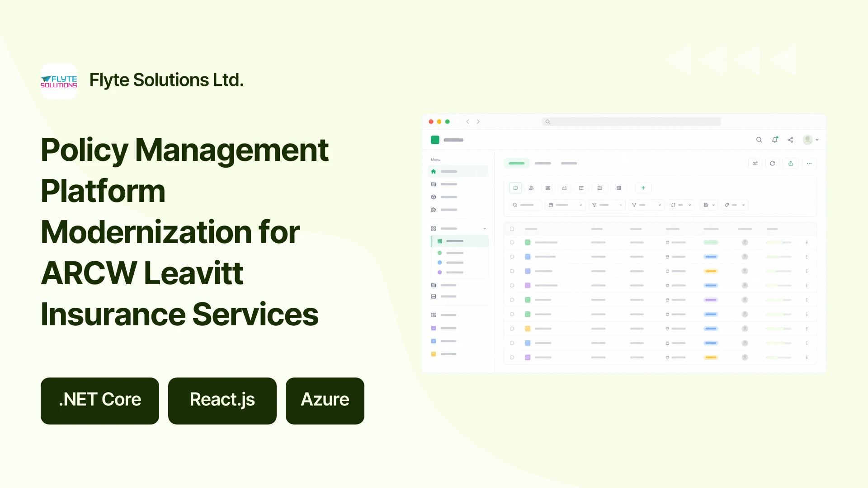Open the calendar date dropdown
The width and height of the screenshot is (868, 488).
coord(565,205)
